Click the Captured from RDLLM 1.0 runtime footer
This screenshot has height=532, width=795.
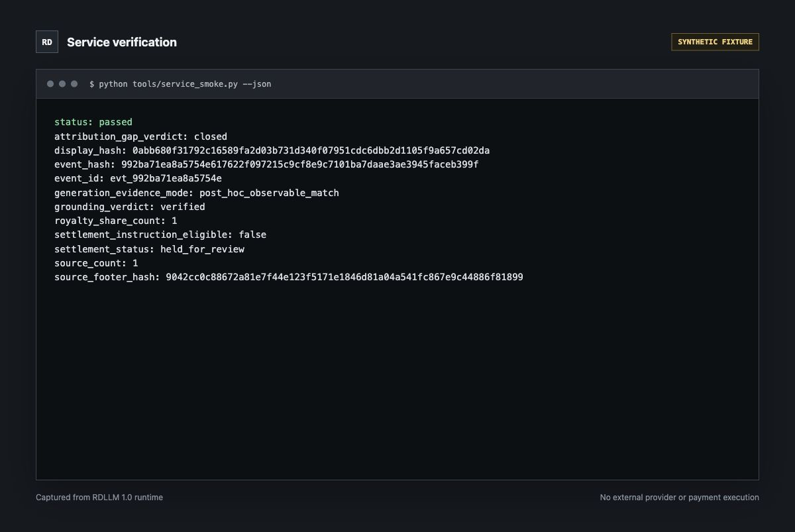[x=99, y=497]
